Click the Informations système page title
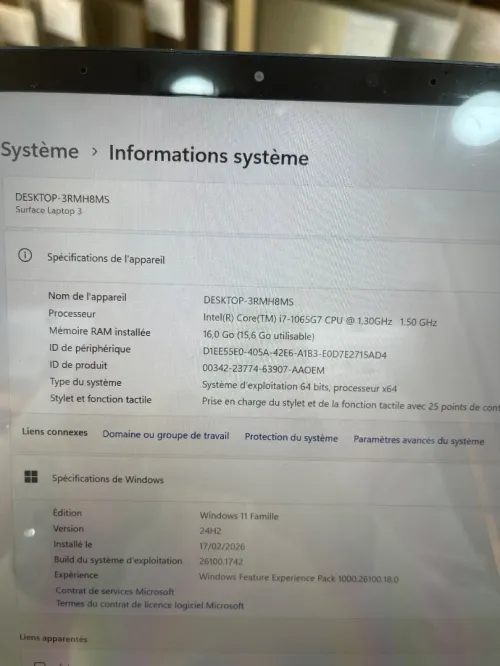 [209, 155]
